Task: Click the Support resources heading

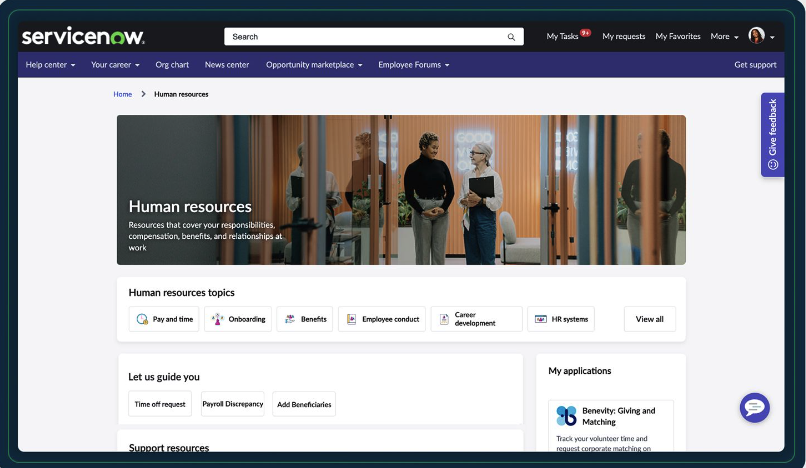Action: coord(169,447)
